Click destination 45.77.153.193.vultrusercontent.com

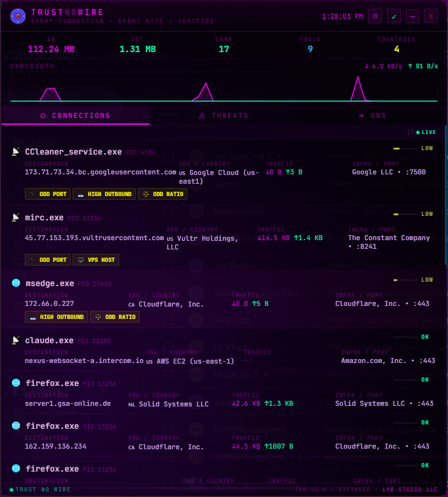(94, 238)
